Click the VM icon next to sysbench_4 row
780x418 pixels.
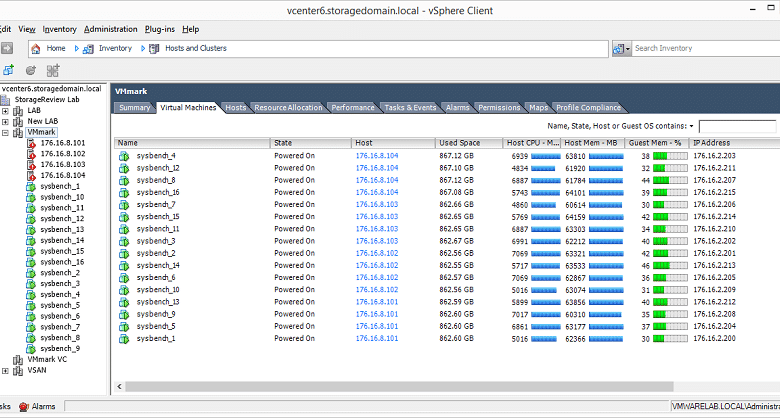pos(124,156)
